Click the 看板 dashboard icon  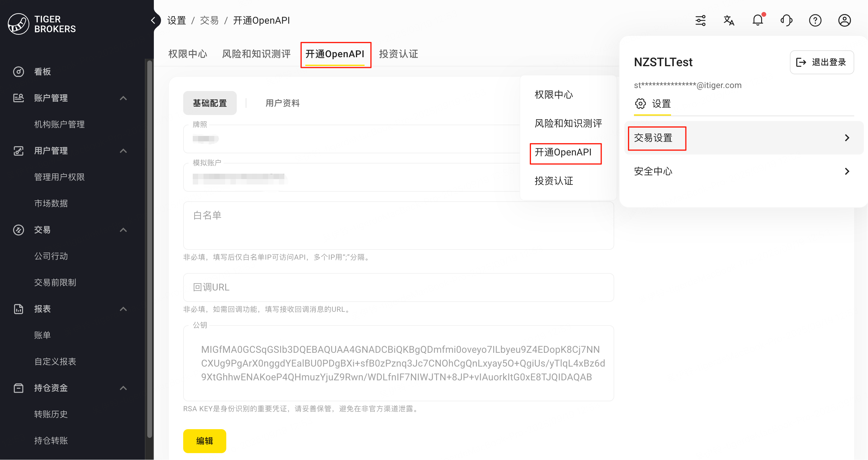click(x=19, y=72)
